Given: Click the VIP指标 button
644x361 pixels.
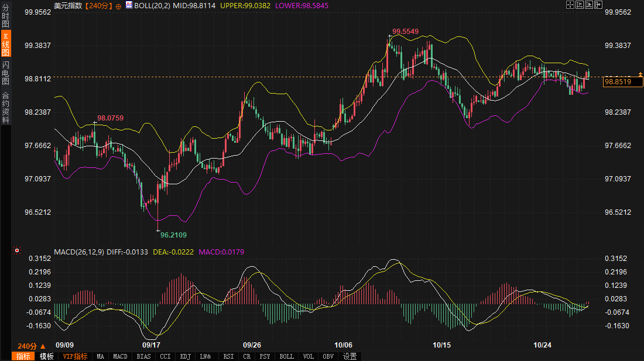Looking at the screenshot, I should [x=75, y=356].
